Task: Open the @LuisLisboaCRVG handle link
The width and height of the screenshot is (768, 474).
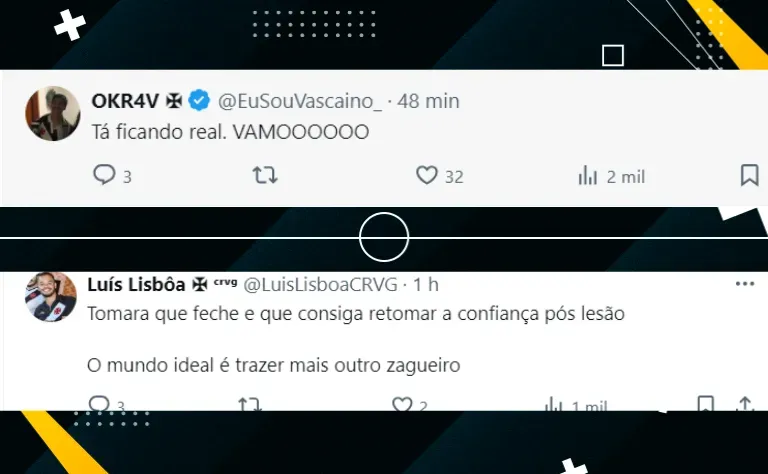Action: click(320, 284)
